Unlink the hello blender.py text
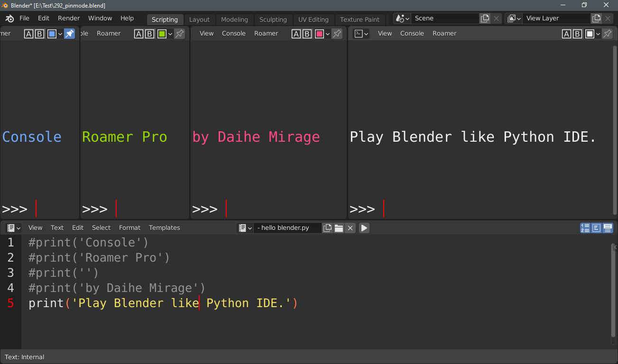 [351, 228]
